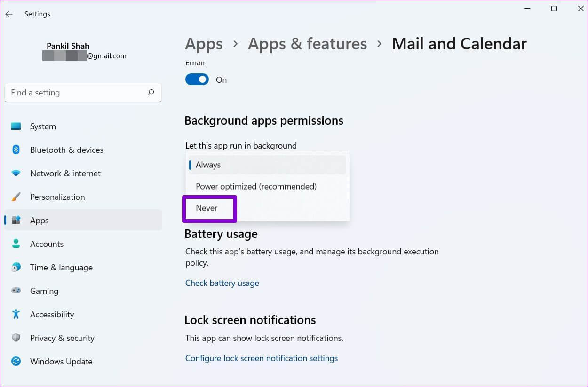Image resolution: width=588 pixels, height=387 pixels.
Task: Open Privacy & security settings
Action: (x=83, y=338)
